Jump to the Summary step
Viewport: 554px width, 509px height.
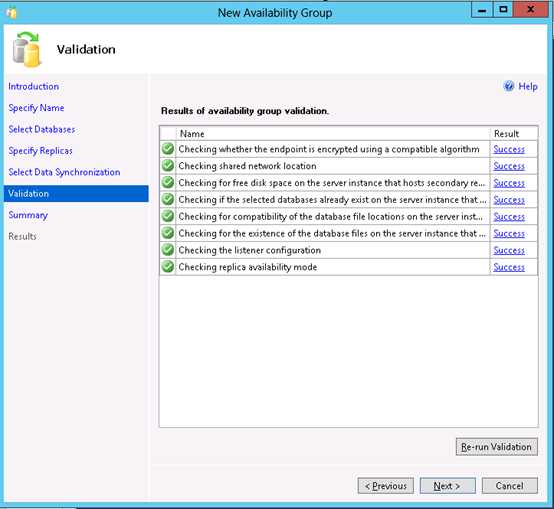pyautogui.click(x=28, y=215)
